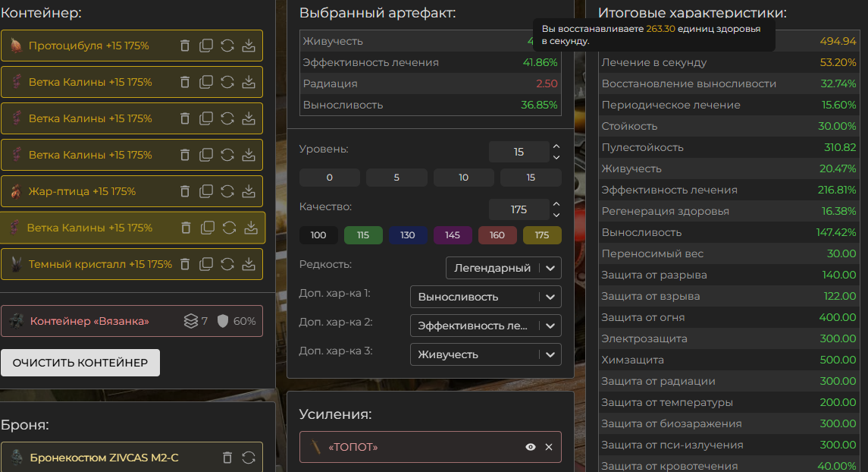Delete the Темный кристалл artifact
868x472 pixels.
pos(185,264)
